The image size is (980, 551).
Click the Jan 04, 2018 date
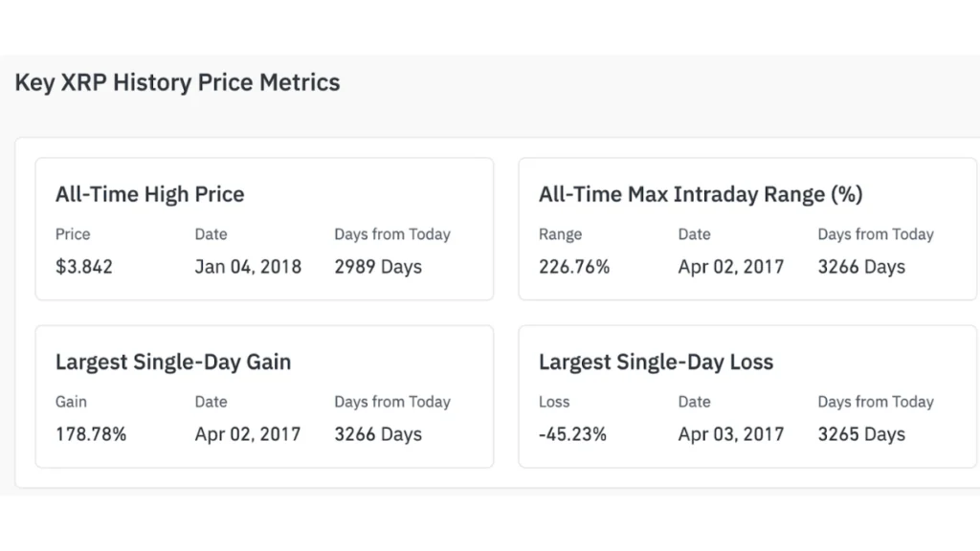(247, 267)
